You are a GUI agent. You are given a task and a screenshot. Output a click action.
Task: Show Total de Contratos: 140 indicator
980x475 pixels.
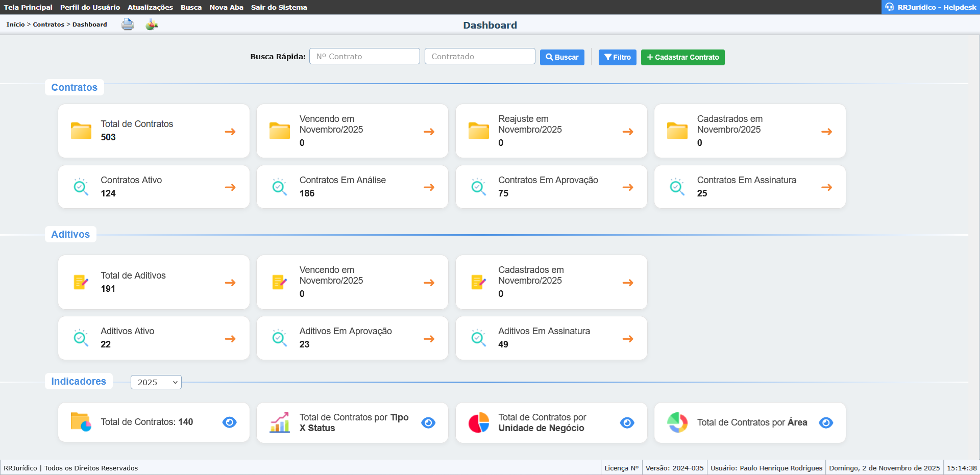tap(229, 422)
